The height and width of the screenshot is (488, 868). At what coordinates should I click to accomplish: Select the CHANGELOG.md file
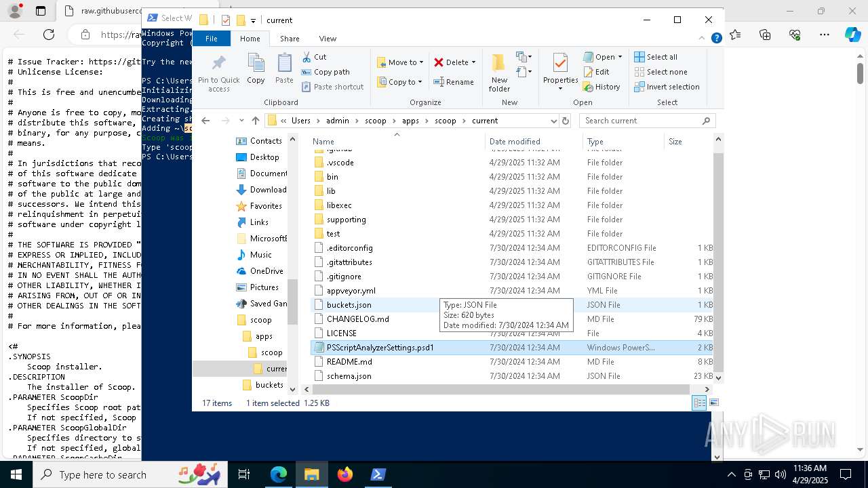point(357,319)
